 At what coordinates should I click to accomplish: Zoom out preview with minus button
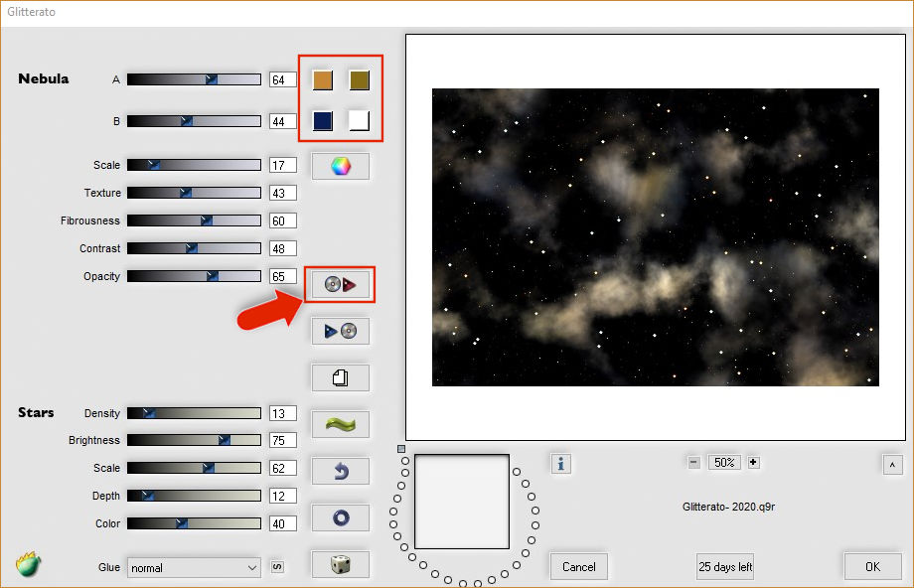pos(693,462)
